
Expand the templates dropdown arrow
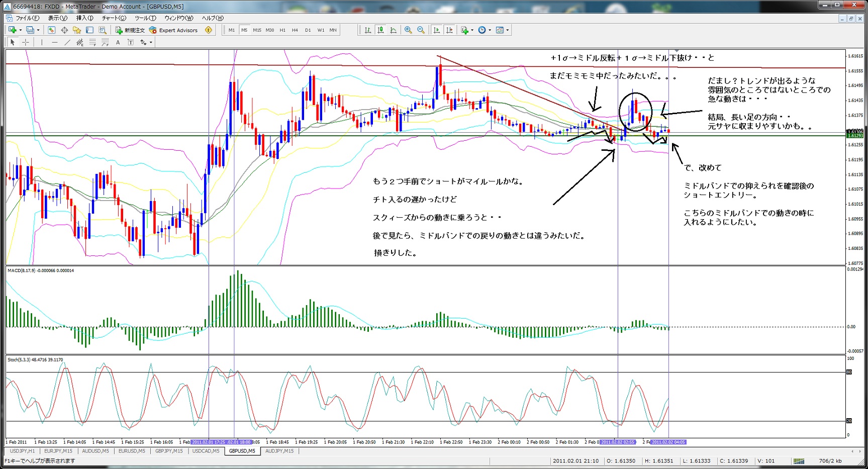click(508, 30)
